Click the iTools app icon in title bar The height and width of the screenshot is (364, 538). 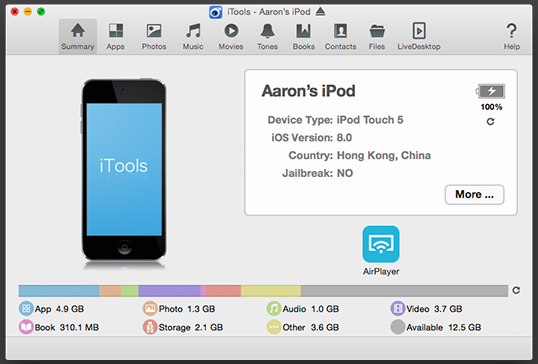(x=215, y=12)
